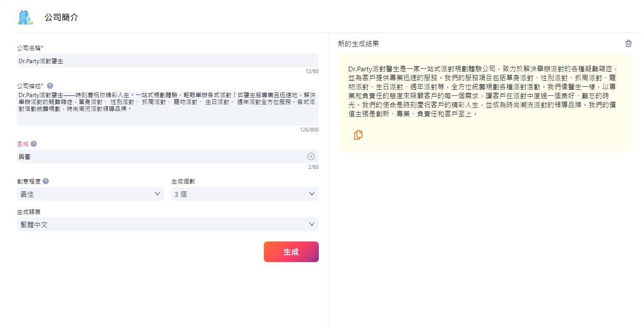The height and width of the screenshot is (330, 644).
Task: Open the 生成個數 dropdown showing 3 個
Action: click(x=245, y=194)
